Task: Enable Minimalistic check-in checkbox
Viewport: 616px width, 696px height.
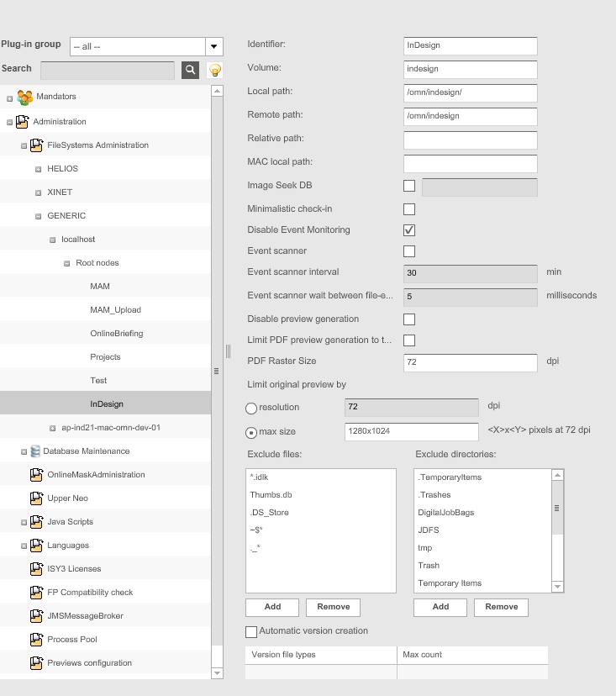Action: click(x=409, y=209)
